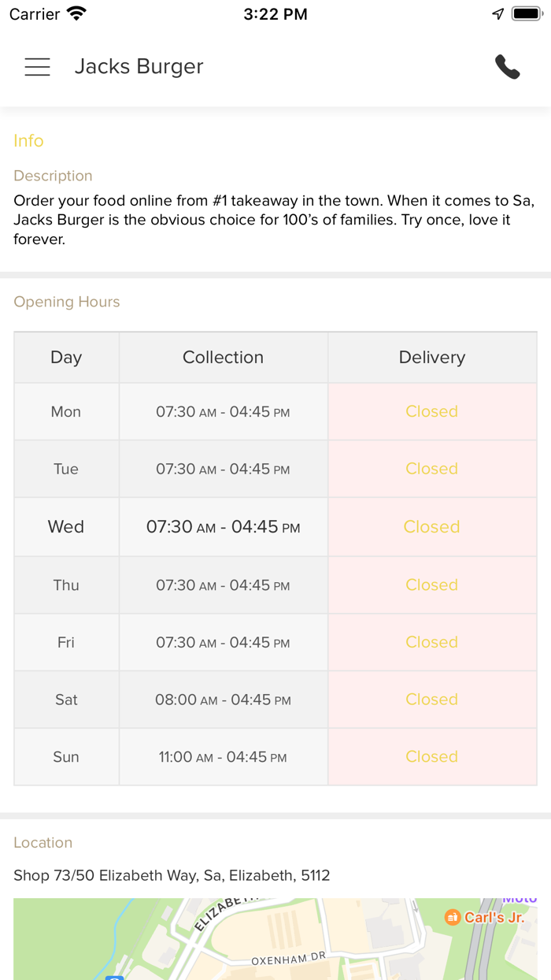Screen dimensions: 551x980
Task: Tap the location services arrow icon
Action: (x=497, y=14)
